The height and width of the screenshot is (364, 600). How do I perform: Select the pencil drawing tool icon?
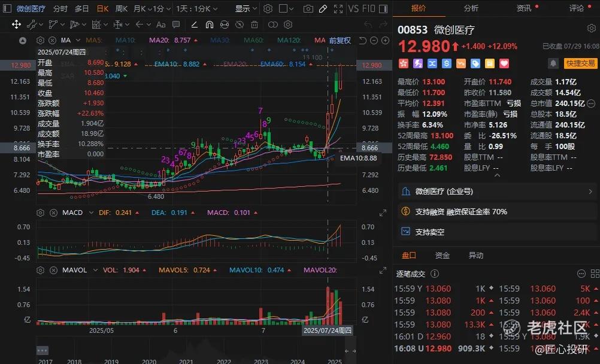(323, 8)
